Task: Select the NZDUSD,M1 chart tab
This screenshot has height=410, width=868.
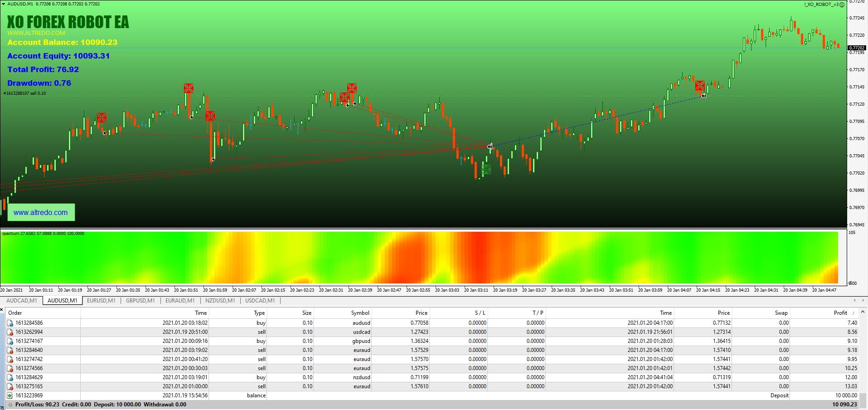Action: 220,301
